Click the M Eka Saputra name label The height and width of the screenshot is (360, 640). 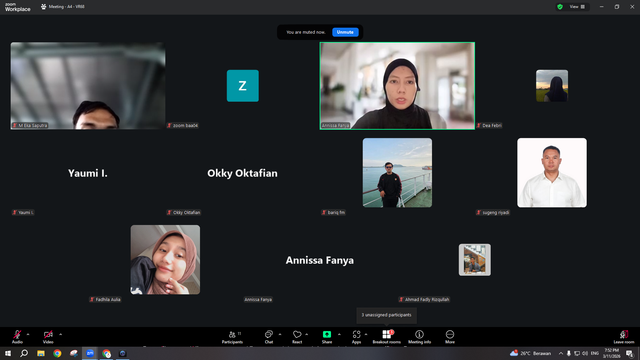[30, 125]
